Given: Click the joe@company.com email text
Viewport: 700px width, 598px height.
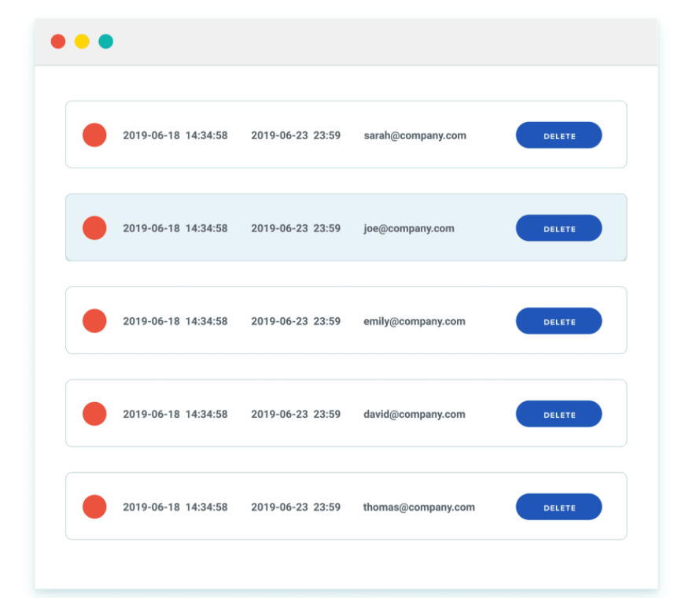Looking at the screenshot, I should (x=408, y=227).
